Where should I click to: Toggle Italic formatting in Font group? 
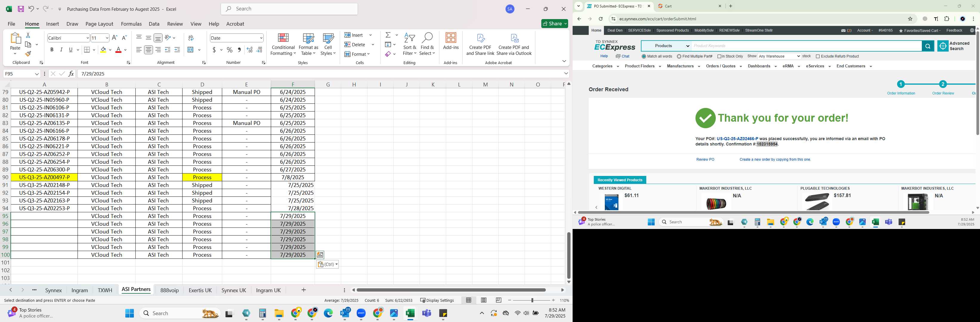pos(61,50)
